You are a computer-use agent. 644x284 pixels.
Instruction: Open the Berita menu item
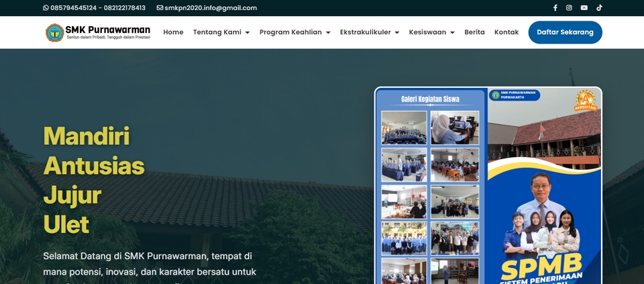tap(474, 32)
